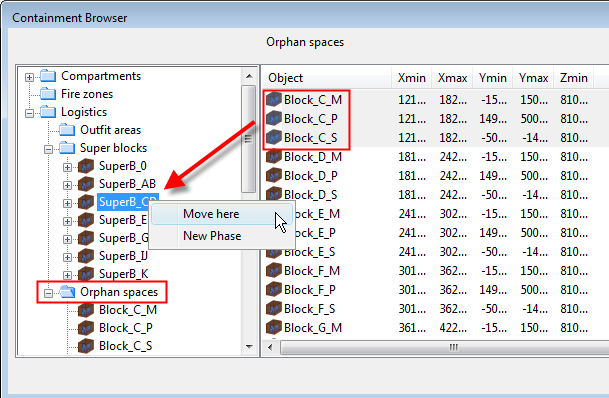Sort by the Zmin column header
609x398 pixels.
pos(574,78)
